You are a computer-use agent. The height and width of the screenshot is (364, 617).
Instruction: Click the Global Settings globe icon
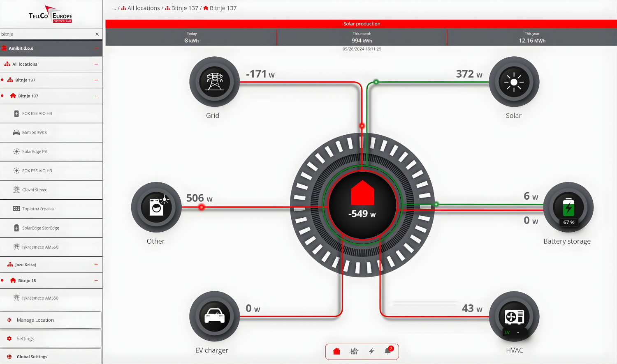(9, 357)
